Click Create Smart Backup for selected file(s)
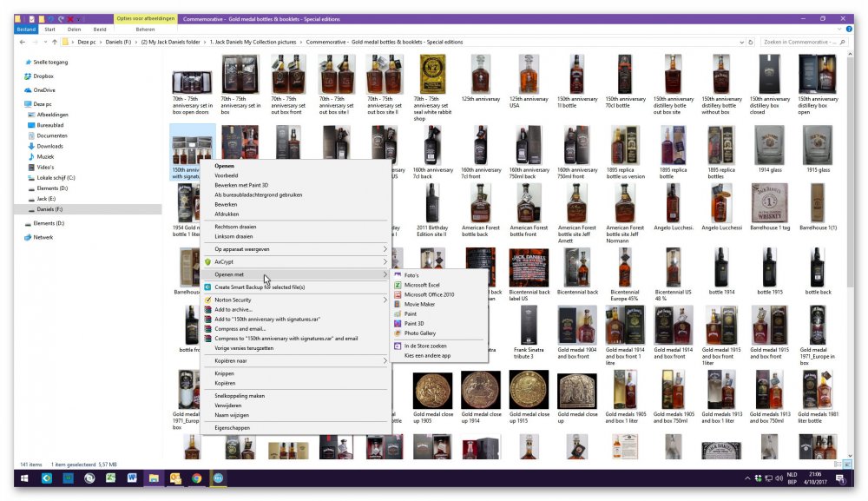The image size is (868, 501). pyautogui.click(x=260, y=287)
